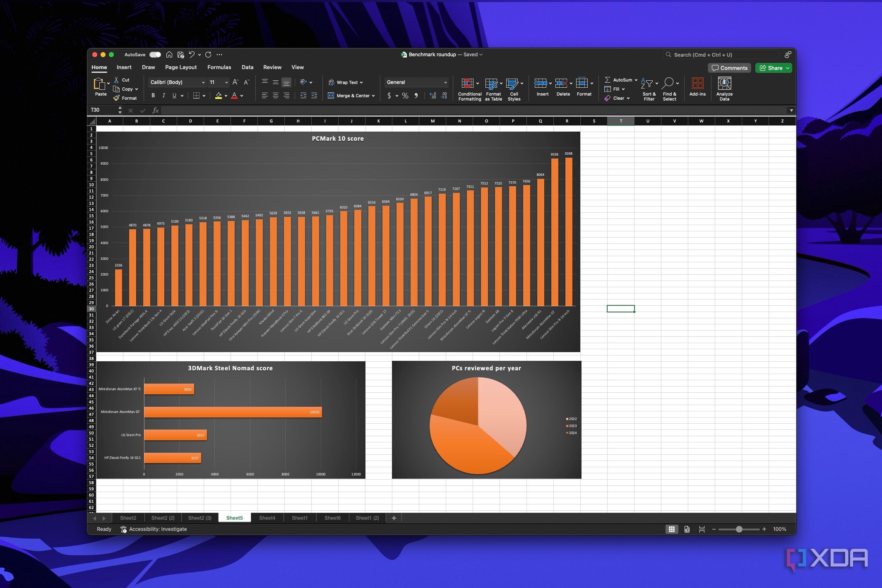The width and height of the screenshot is (882, 588).
Task: Click the Name Box showing T30
Action: [x=103, y=110]
